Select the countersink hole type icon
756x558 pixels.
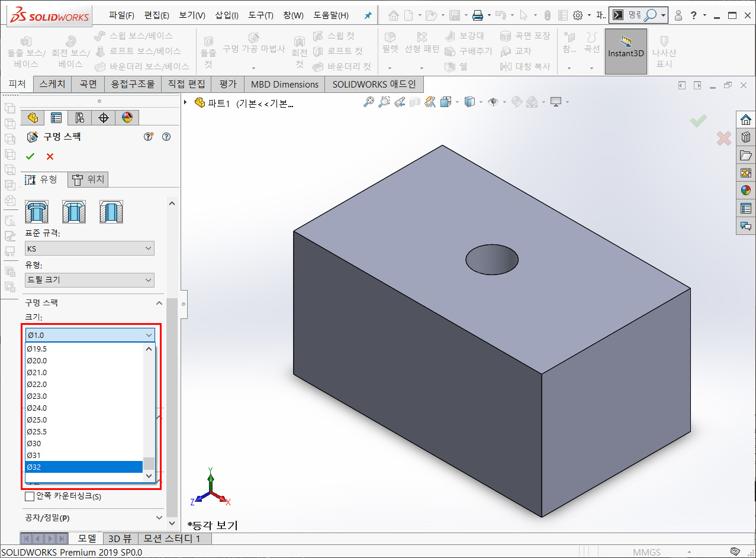[x=74, y=212]
